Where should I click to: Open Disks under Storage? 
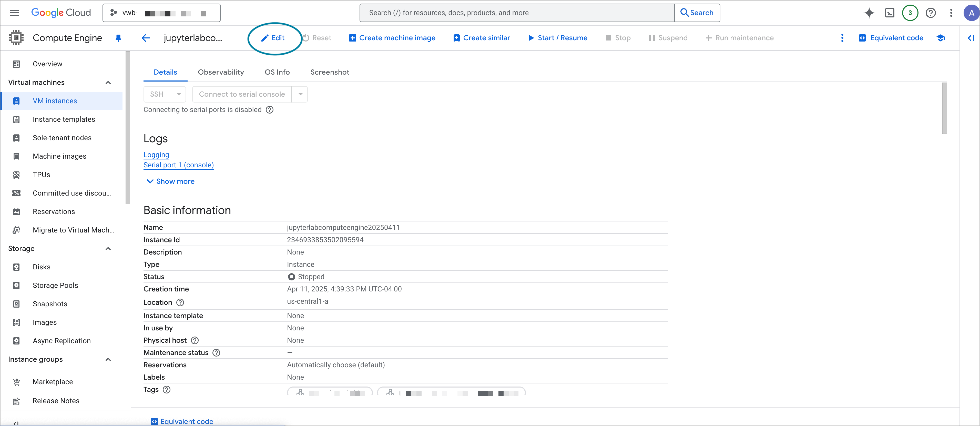coord(62,267)
